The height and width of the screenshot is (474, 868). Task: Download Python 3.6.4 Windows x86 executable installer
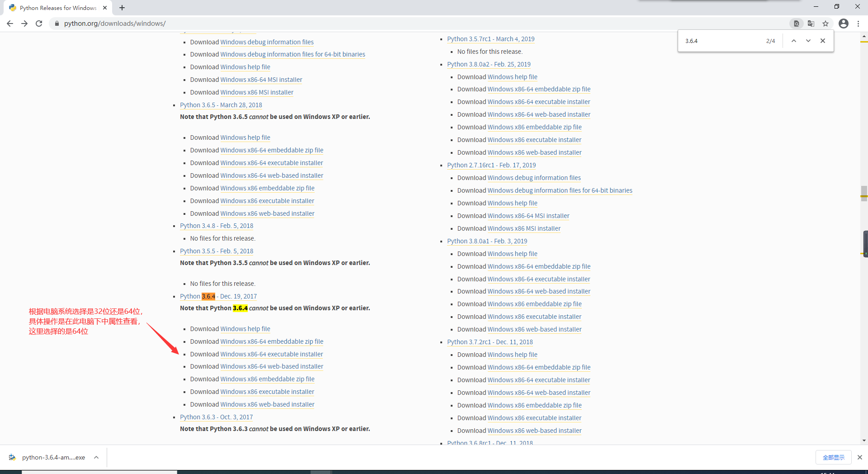pyautogui.click(x=267, y=392)
